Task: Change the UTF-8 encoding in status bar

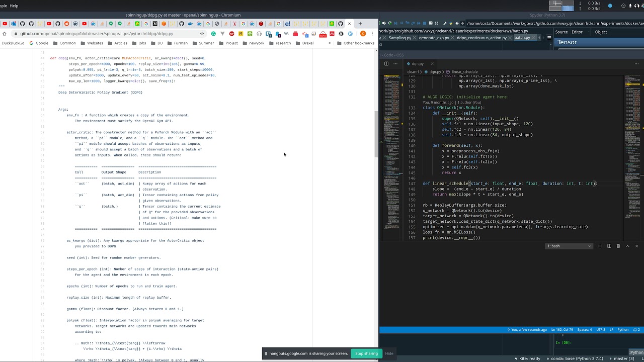Action: (x=601, y=330)
